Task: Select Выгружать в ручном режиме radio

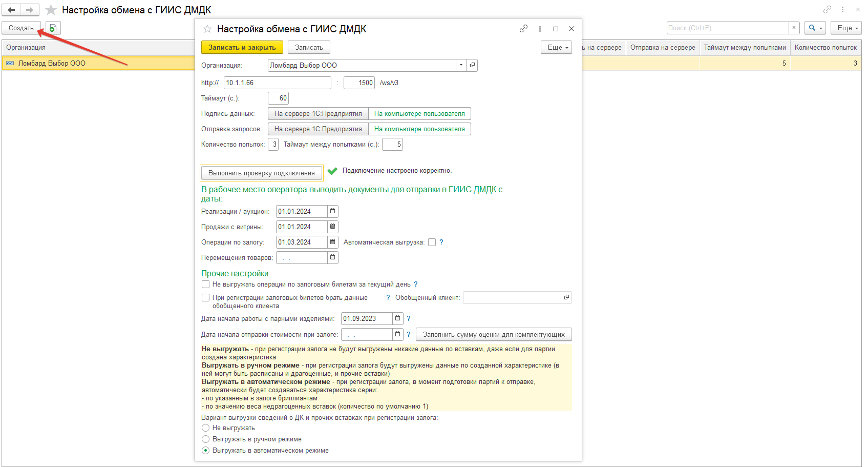Action: [205, 439]
